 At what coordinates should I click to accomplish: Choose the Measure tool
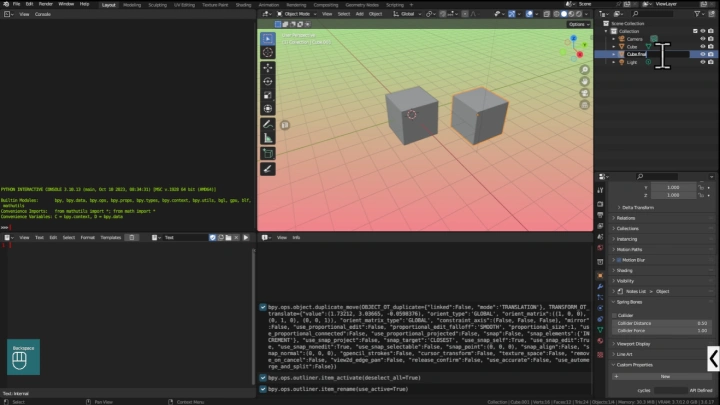pyautogui.click(x=268, y=138)
